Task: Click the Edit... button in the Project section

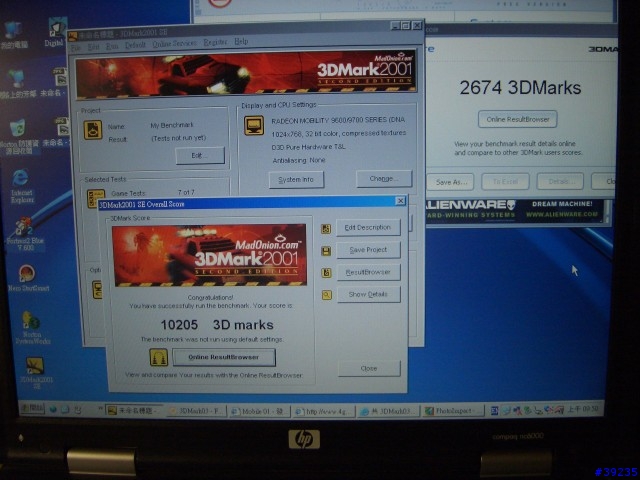Action: point(200,156)
